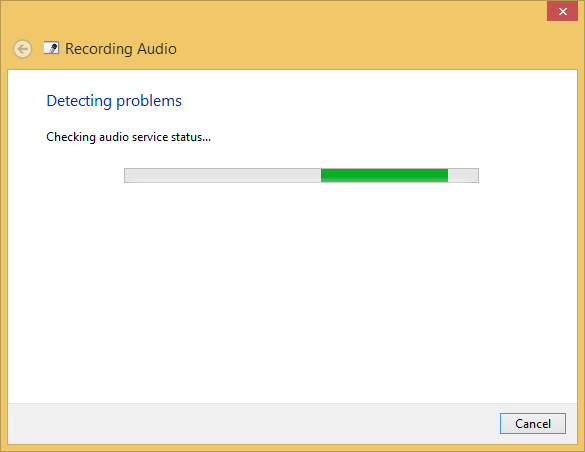Click the blank white area below progress bar

(292, 291)
